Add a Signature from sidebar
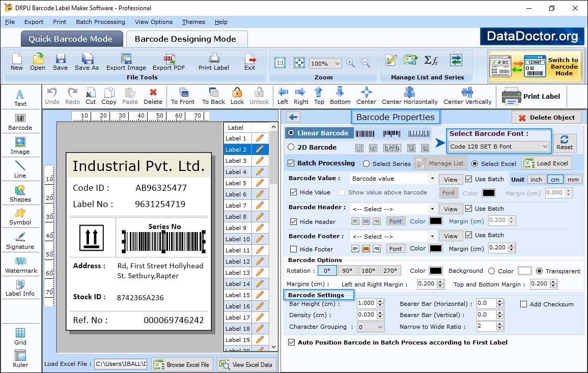Viewport: 588px width, 373px height. pyautogui.click(x=20, y=241)
